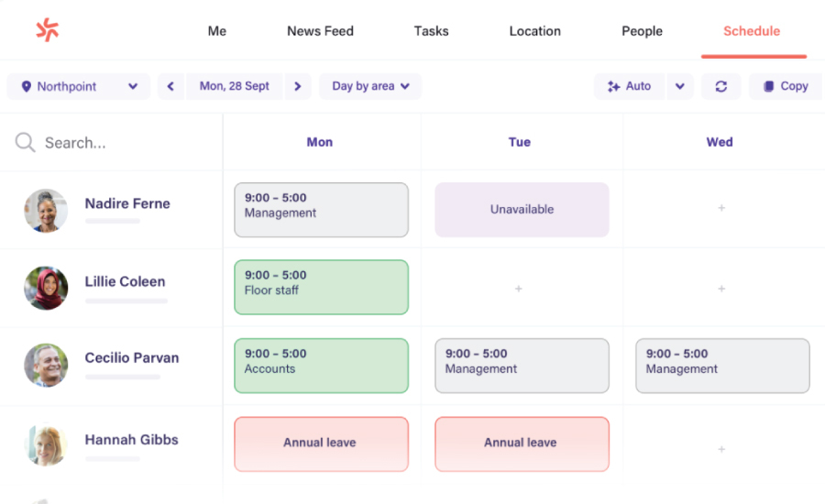This screenshot has width=825, height=504.
Task: Add shift for Lillie Coleen on Tuesday
Action: click(x=519, y=289)
